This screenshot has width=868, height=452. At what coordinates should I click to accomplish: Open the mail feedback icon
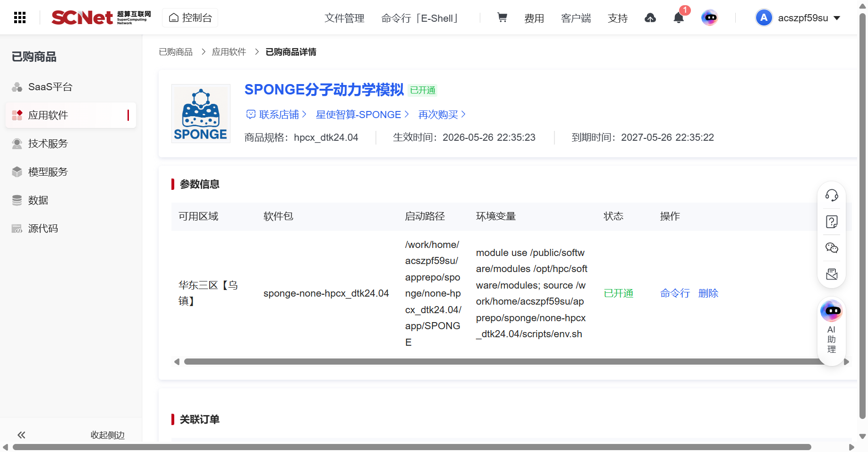[832, 274]
